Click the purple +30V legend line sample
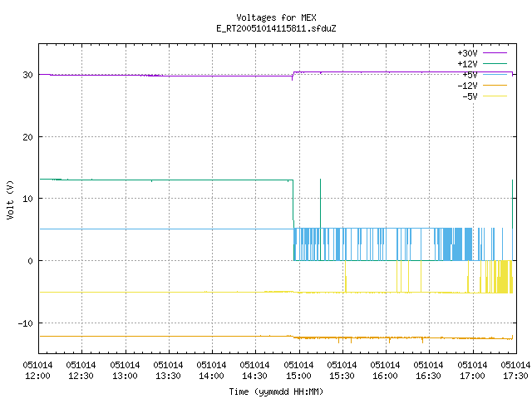This screenshot has width=532, height=399. 495,53
